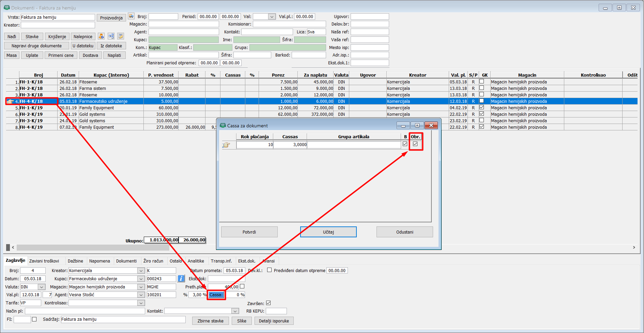Click the Primeni cene button
The width and height of the screenshot is (644, 333).
61,55
